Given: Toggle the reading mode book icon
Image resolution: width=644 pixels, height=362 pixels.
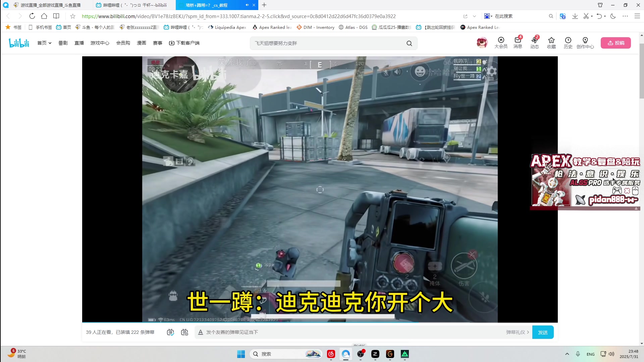Looking at the screenshot, I should (56, 16).
